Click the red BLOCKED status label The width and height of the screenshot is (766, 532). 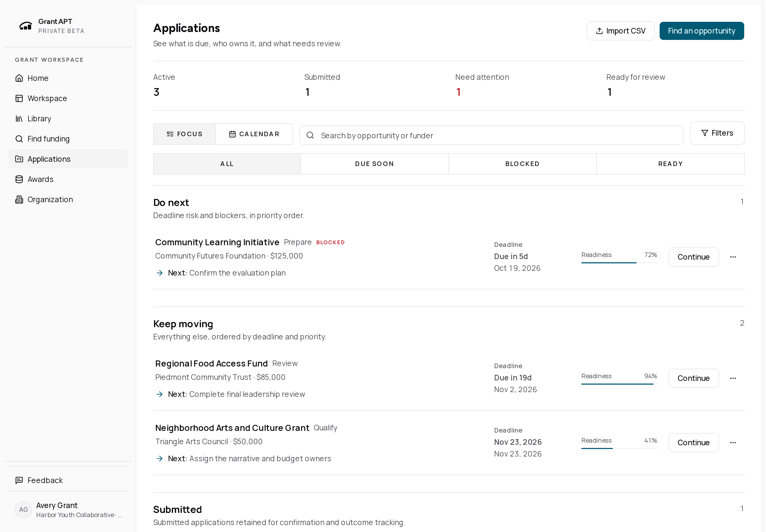(330, 243)
